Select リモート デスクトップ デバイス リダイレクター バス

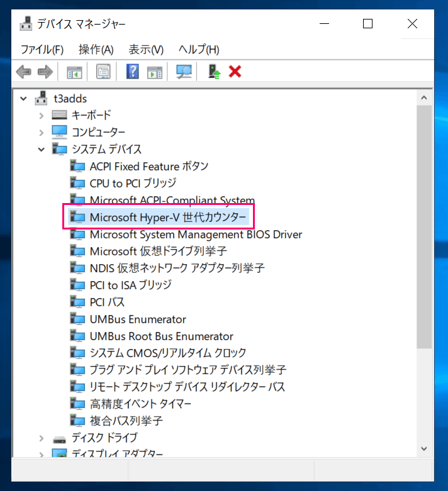pos(187,387)
